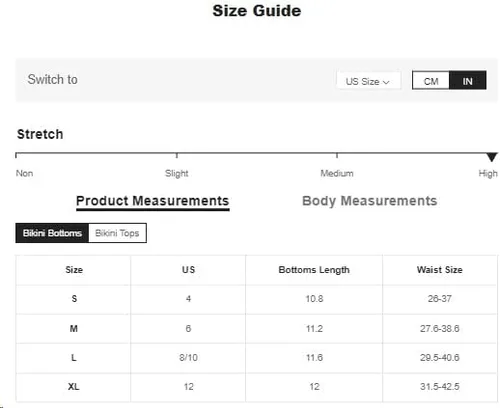The height and width of the screenshot is (408, 500).
Task: Switch units to CM
Action: coord(431,80)
